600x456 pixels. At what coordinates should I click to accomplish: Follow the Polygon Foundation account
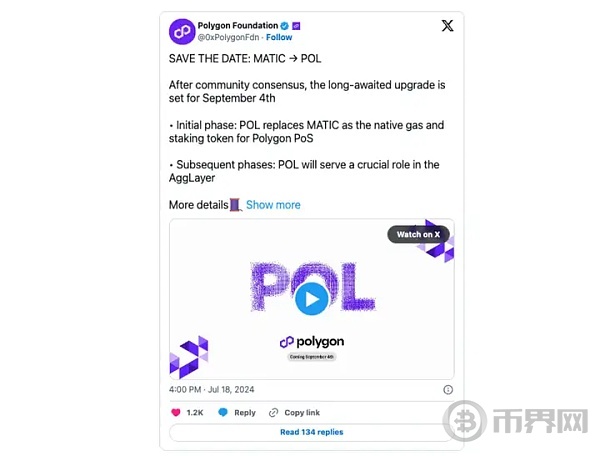tap(279, 37)
